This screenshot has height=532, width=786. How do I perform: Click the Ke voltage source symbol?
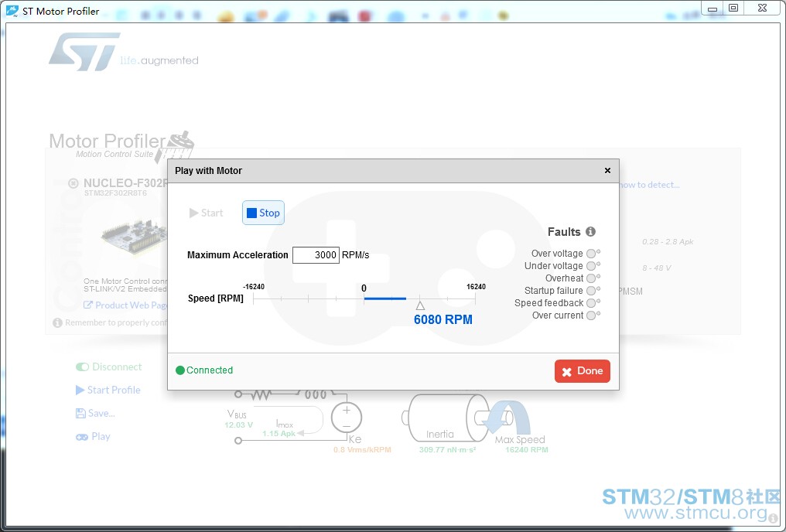pyautogui.click(x=347, y=418)
